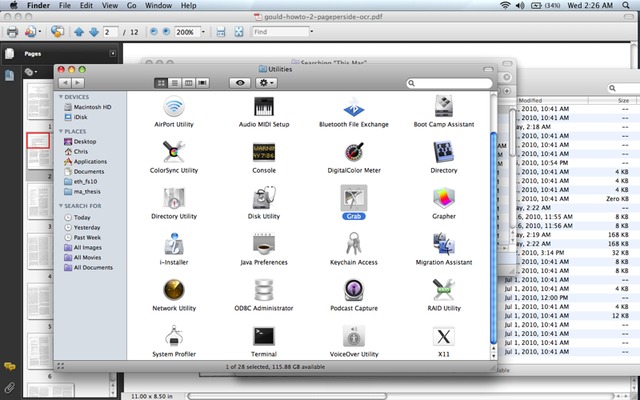This screenshot has height=400, width=640.
Task: Collapse the PLACES sidebar section
Action: 61,131
